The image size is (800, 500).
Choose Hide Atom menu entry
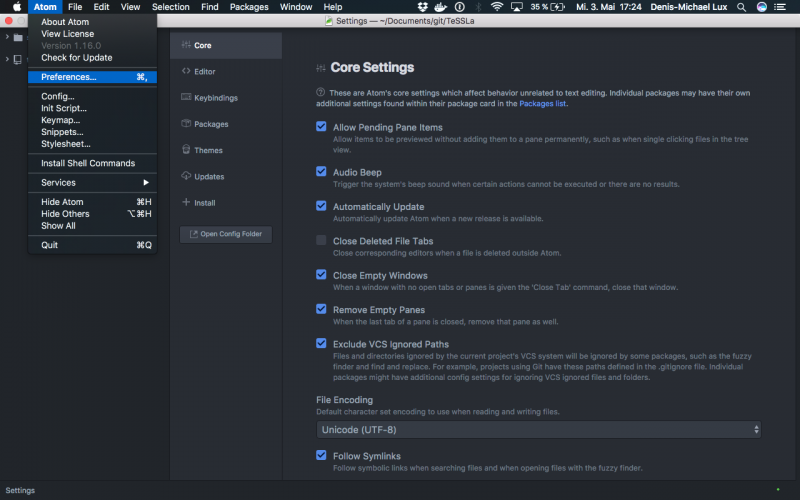click(92, 202)
